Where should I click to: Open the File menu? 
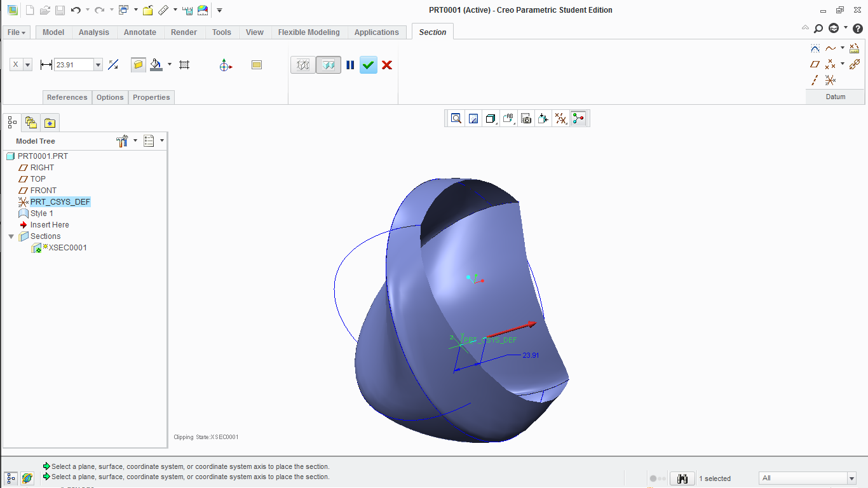click(x=17, y=32)
